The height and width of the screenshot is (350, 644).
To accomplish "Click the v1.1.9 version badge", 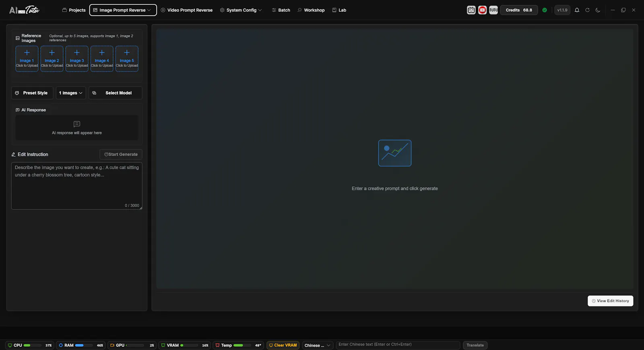I will 562,10.
